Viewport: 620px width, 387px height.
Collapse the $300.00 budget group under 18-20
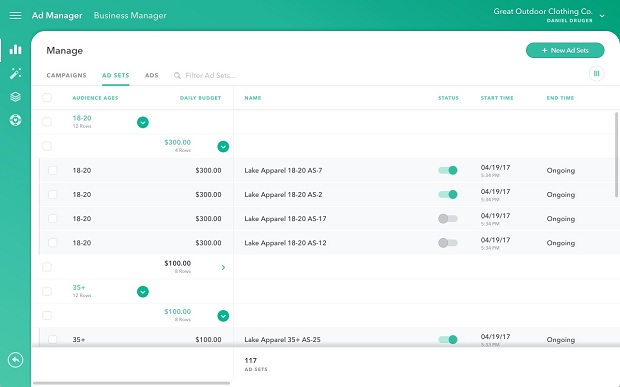(223, 147)
